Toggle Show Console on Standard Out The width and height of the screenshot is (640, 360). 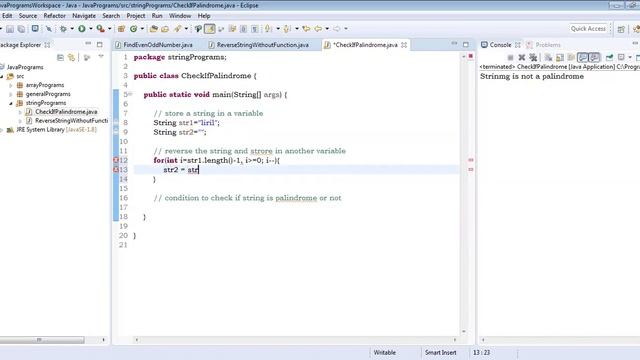pyautogui.click(x=582, y=58)
